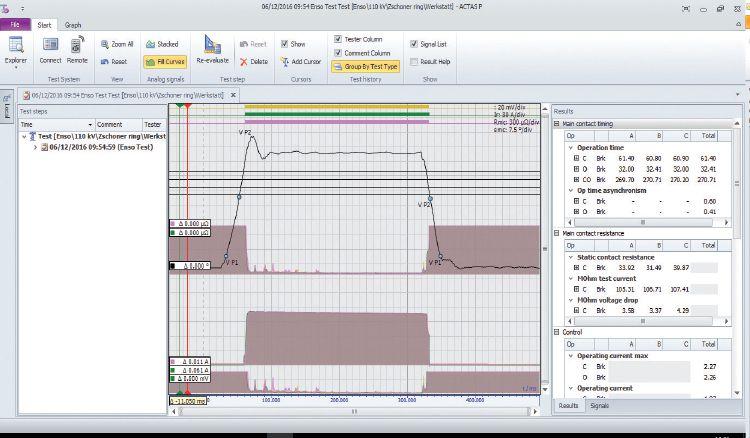Collapse the Main contact timing section
Screen dimensions: 750x438
556,124
